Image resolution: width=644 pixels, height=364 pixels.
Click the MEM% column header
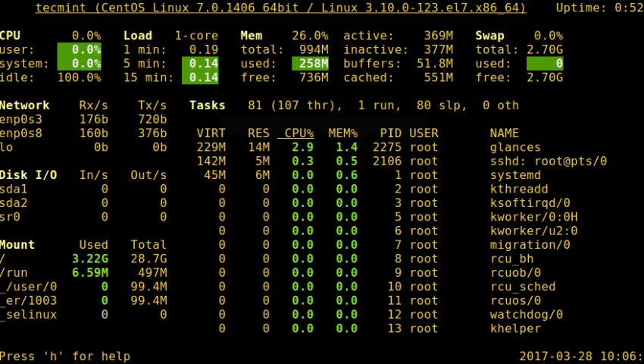[x=342, y=133]
